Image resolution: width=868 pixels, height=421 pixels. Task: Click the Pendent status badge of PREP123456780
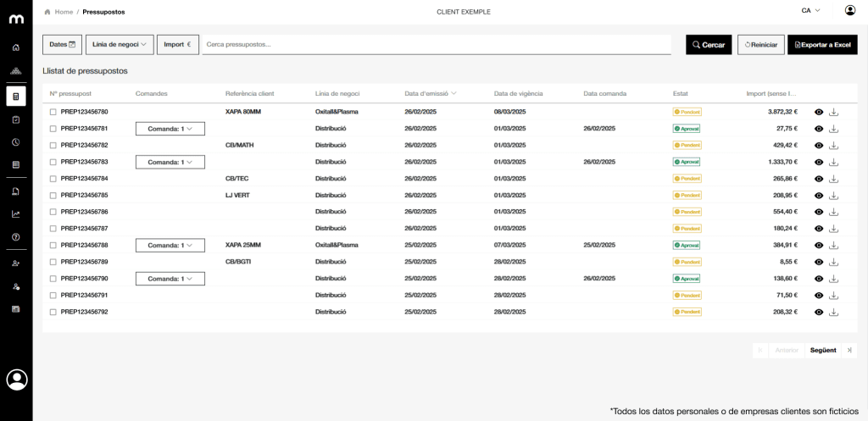687,112
